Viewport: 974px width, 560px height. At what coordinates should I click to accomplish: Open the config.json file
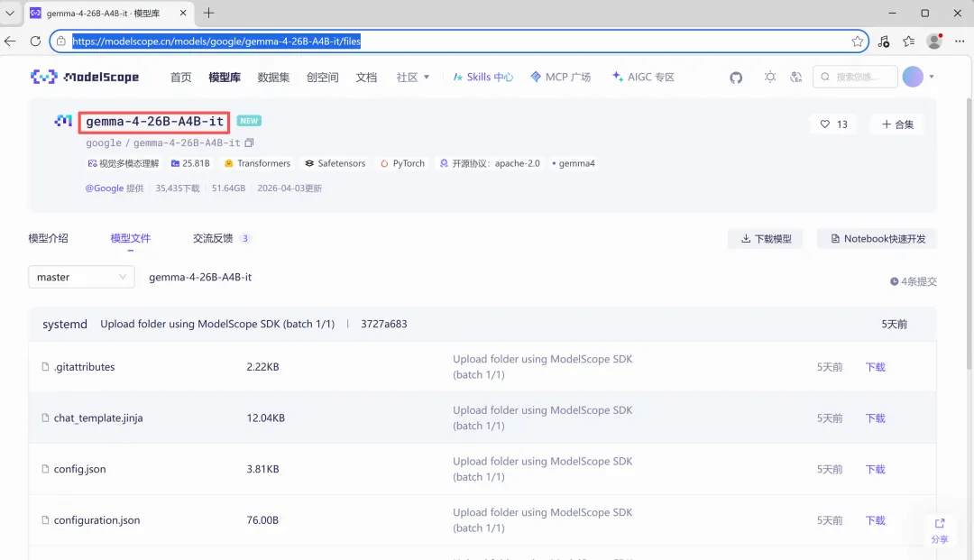[79, 469]
